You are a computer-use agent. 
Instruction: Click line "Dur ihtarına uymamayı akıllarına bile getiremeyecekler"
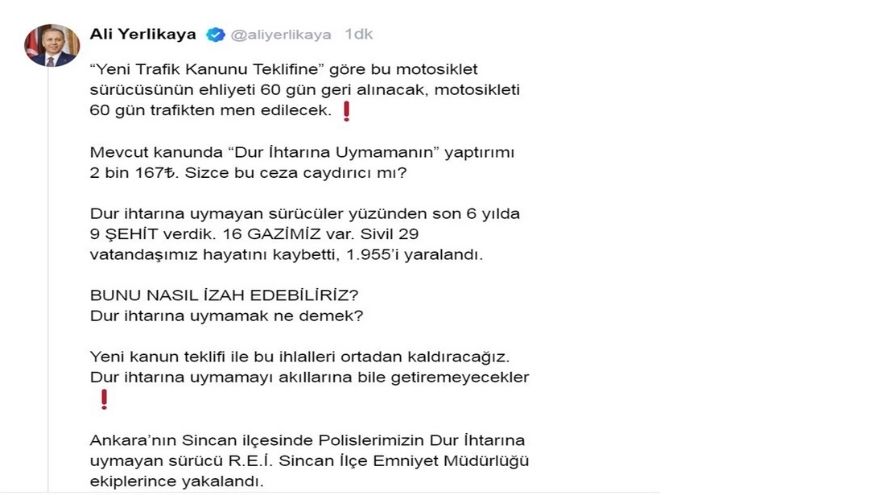309,377
